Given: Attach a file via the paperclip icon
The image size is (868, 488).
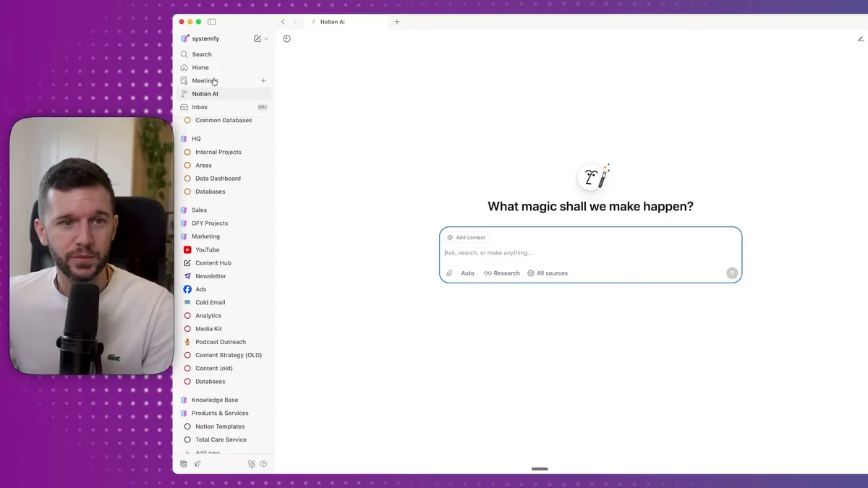Looking at the screenshot, I should click(449, 273).
